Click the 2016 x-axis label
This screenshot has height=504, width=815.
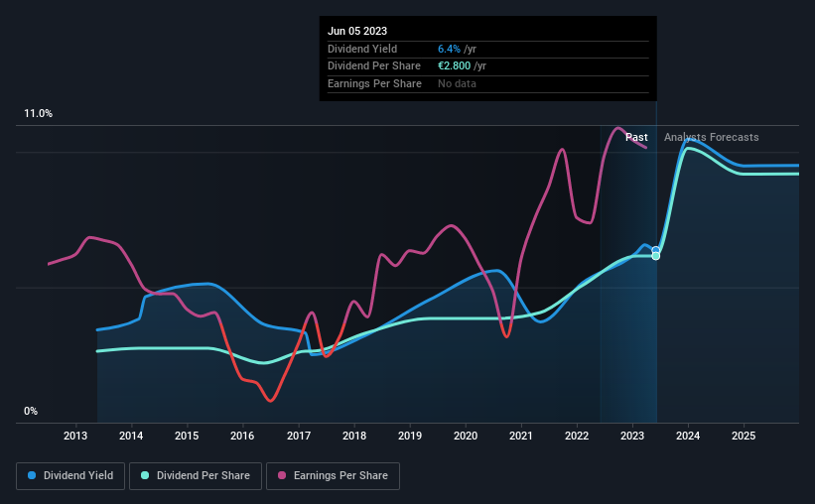242,436
